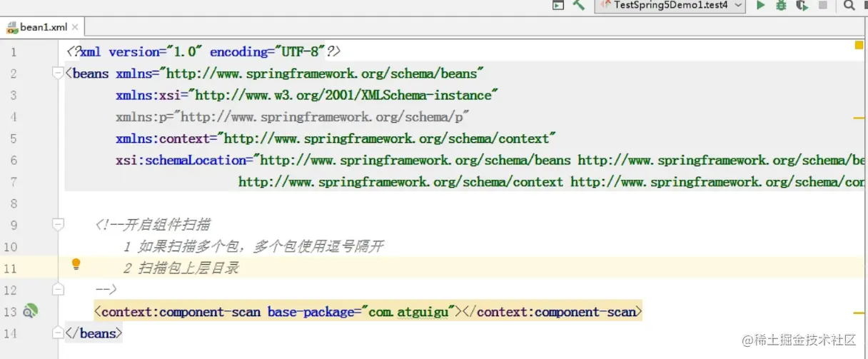Click the grey Stop square icon

click(x=823, y=5)
